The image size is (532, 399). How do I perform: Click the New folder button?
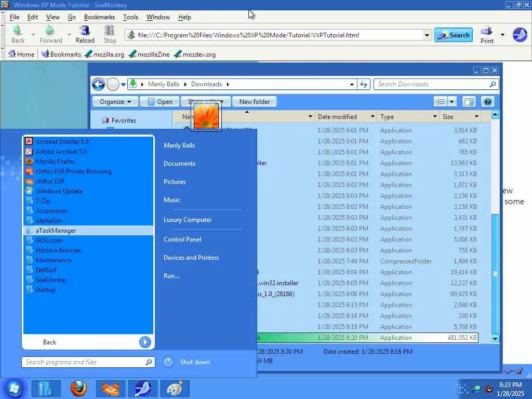coord(254,101)
